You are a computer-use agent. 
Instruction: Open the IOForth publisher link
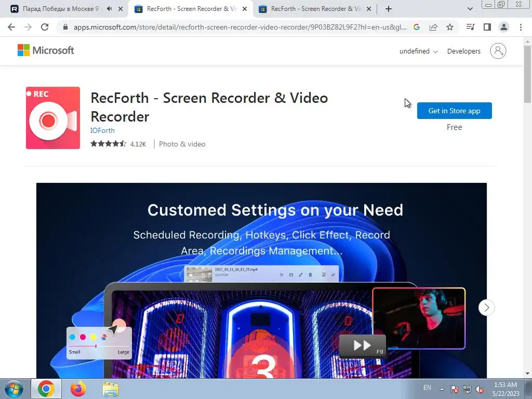pos(102,130)
